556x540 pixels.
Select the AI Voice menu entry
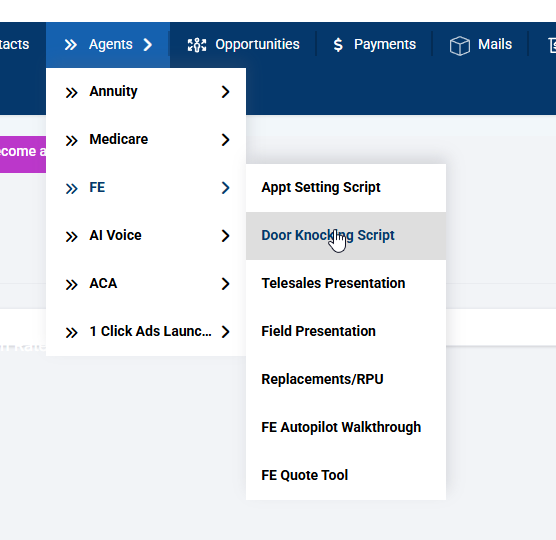click(x=146, y=235)
